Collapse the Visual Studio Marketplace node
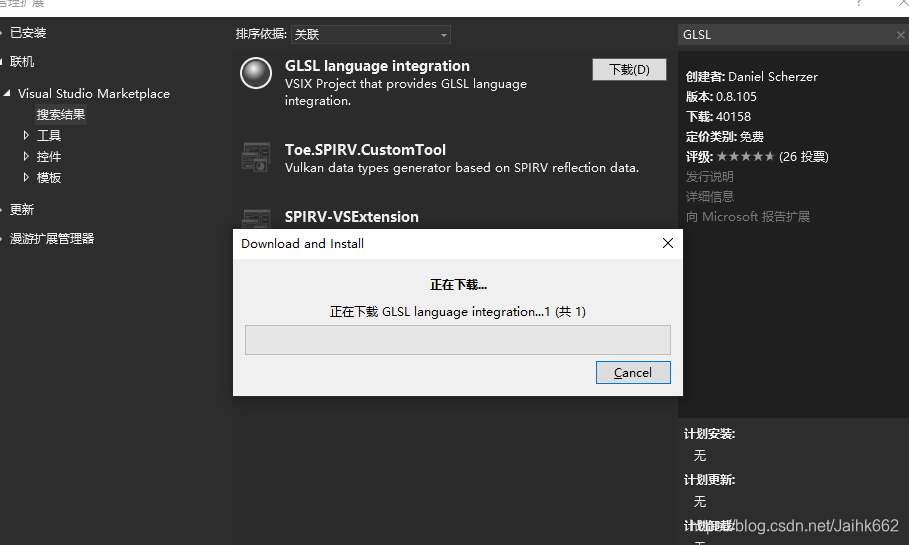Image resolution: width=909 pixels, height=545 pixels. click(7, 93)
